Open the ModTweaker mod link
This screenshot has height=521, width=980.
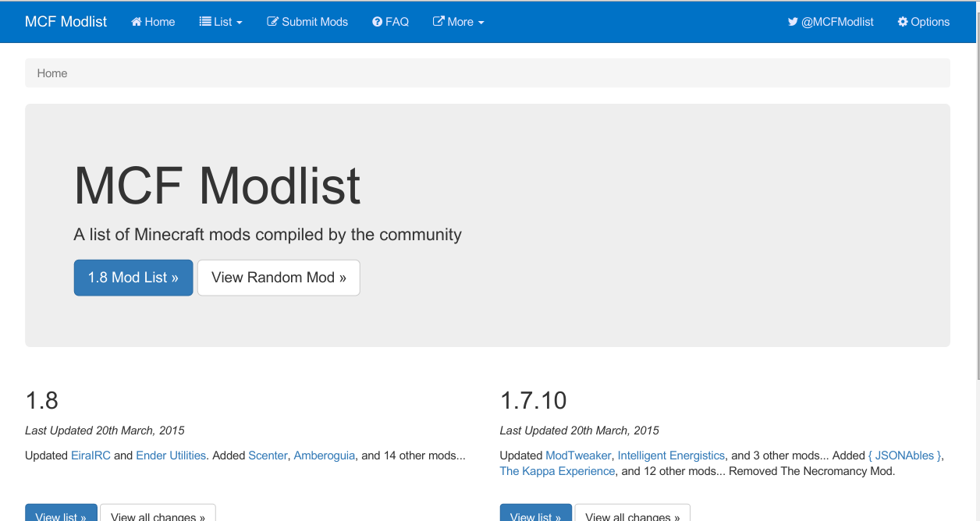(578, 455)
